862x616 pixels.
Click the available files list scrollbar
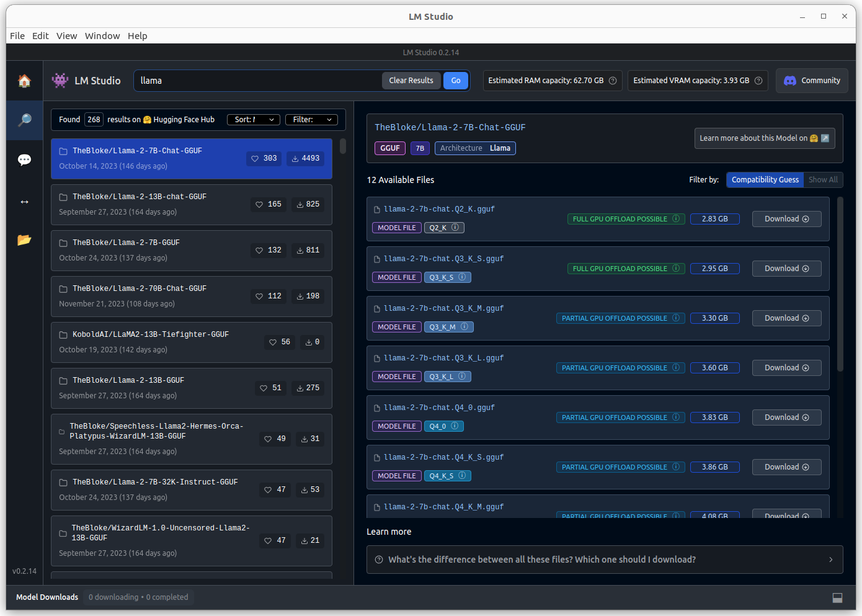(x=840, y=284)
